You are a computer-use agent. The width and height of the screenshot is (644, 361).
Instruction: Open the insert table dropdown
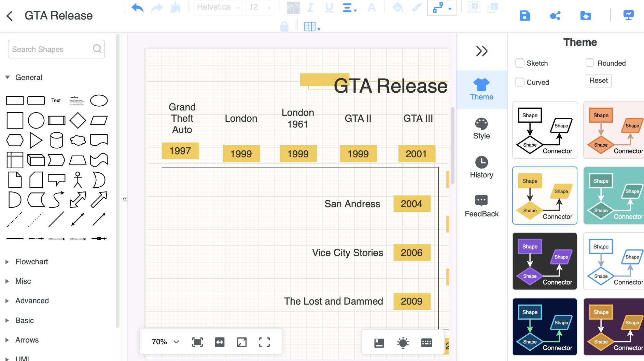(312, 27)
